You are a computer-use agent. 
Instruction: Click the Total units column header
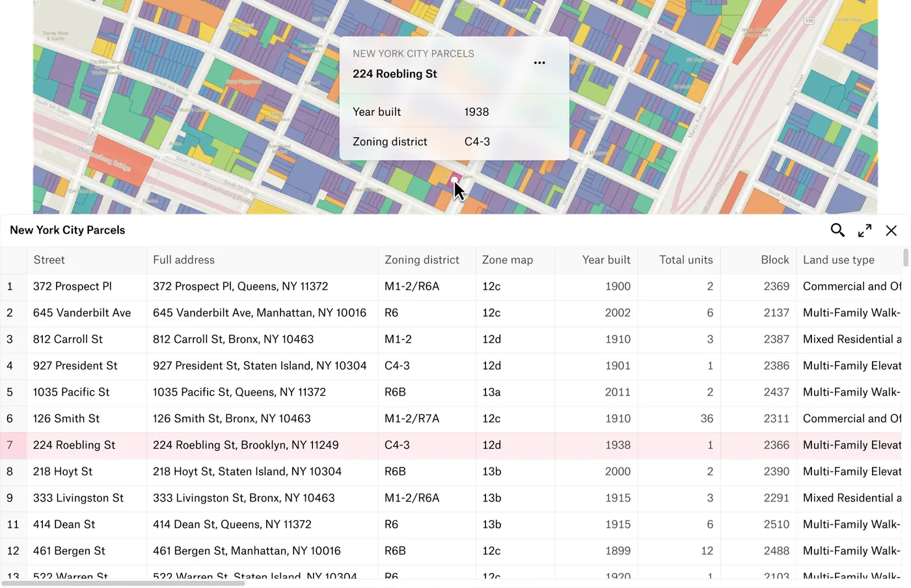[x=679, y=260]
